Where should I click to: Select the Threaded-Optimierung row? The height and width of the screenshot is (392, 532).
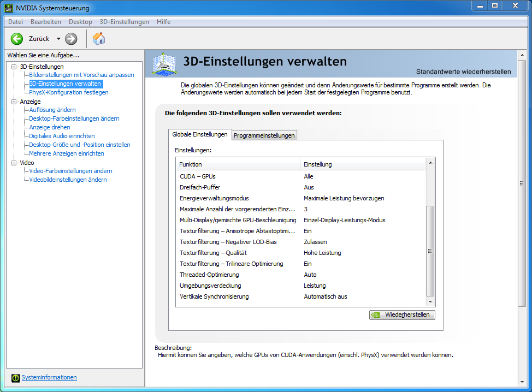(301, 275)
